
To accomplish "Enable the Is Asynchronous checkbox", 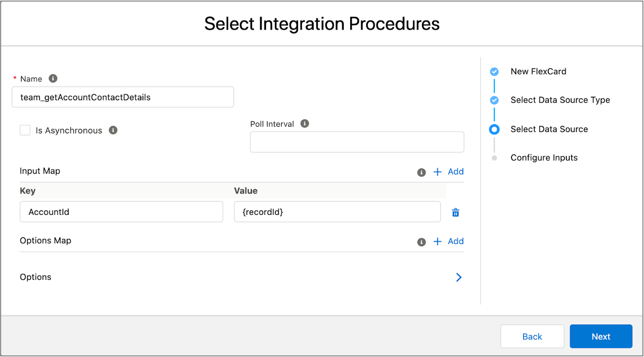I will click(x=25, y=130).
